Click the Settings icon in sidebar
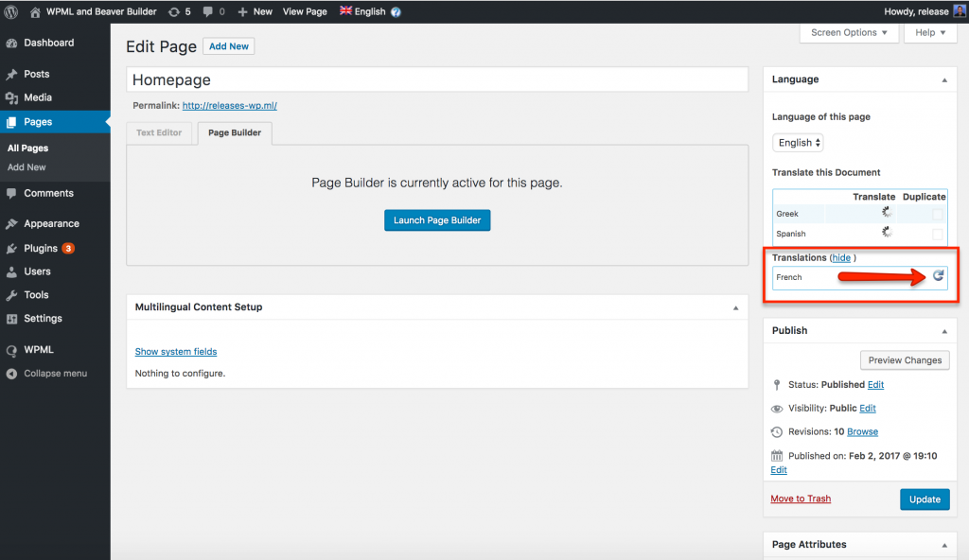The width and height of the screenshot is (969, 560). tap(11, 319)
